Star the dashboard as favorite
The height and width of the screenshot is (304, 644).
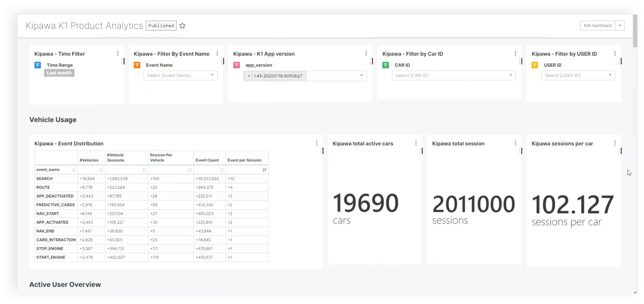tap(182, 26)
